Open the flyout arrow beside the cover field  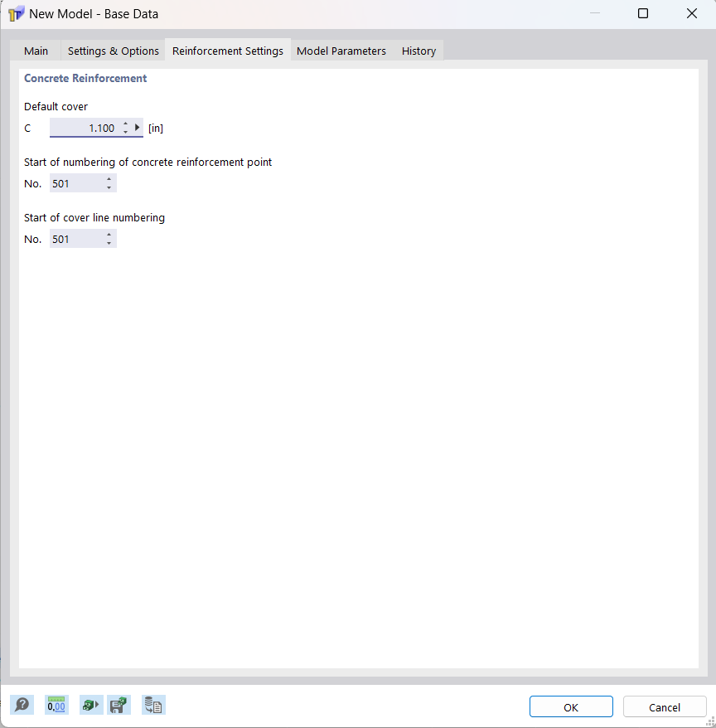[137, 127]
